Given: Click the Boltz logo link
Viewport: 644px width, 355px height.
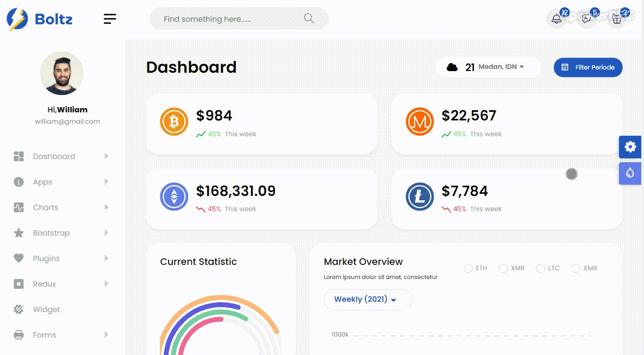Looking at the screenshot, I should pos(40,20).
